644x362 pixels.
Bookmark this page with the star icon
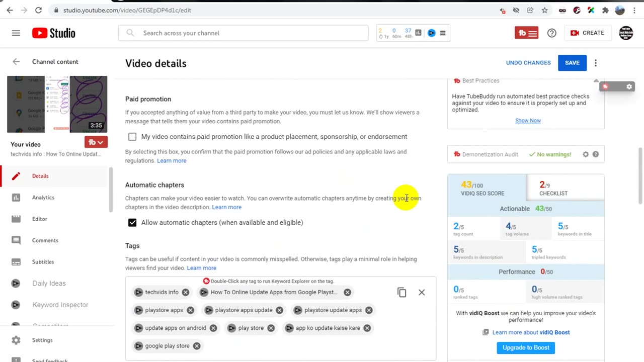(x=544, y=10)
